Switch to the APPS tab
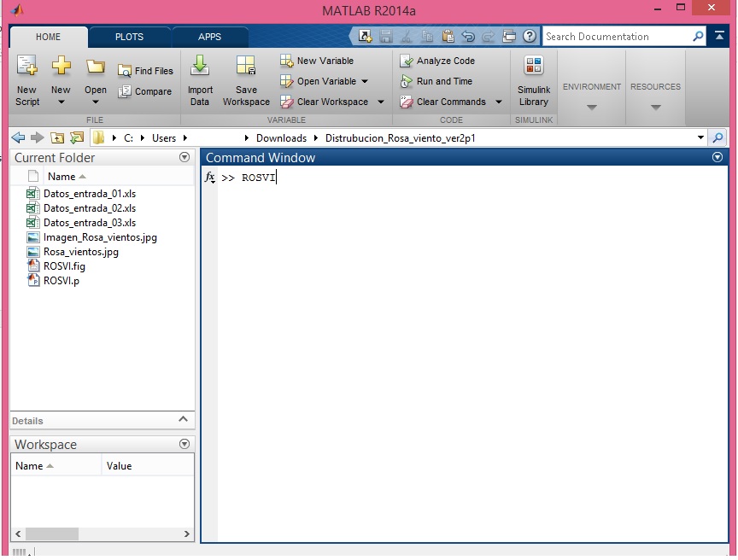The width and height of the screenshot is (738, 560). (210, 37)
